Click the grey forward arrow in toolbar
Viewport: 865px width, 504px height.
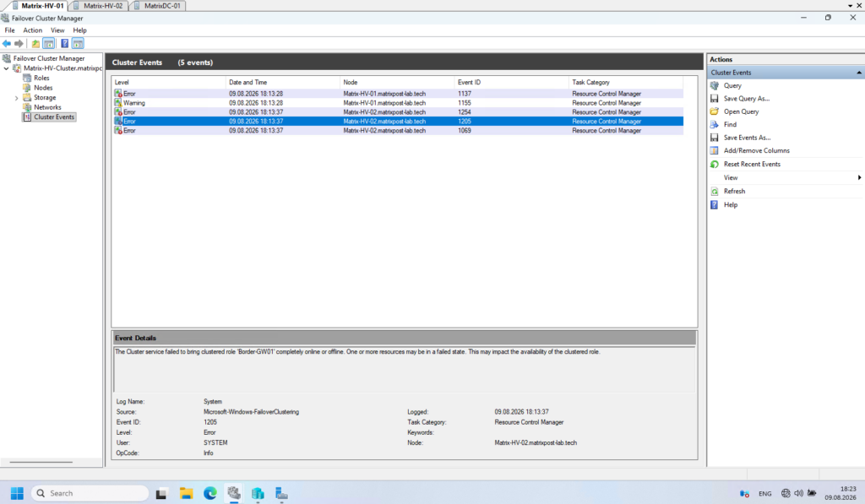click(19, 44)
